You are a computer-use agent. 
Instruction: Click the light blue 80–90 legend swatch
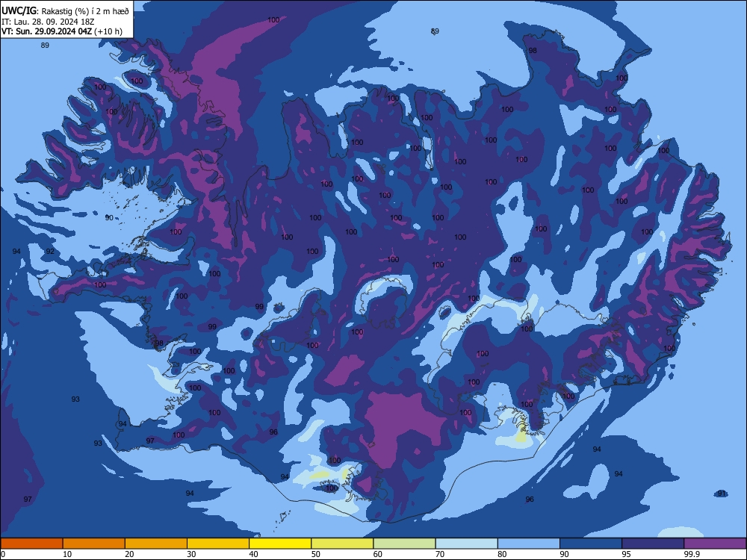tap(529, 544)
